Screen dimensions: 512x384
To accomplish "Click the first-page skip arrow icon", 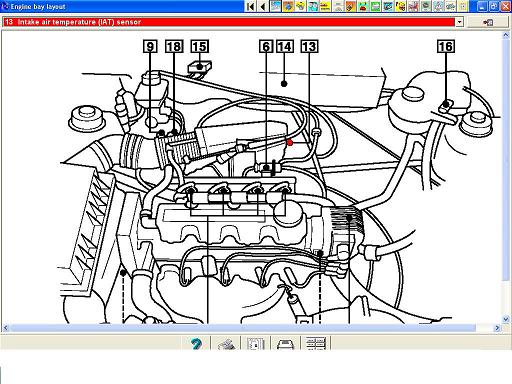I will pyautogui.click(x=251, y=6).
